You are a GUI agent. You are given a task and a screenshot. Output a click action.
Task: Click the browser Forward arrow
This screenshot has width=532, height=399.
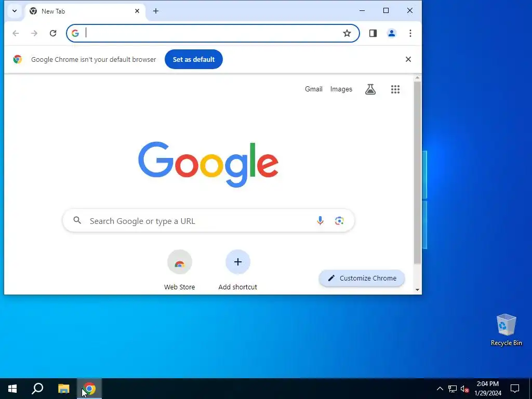point(34,33)
